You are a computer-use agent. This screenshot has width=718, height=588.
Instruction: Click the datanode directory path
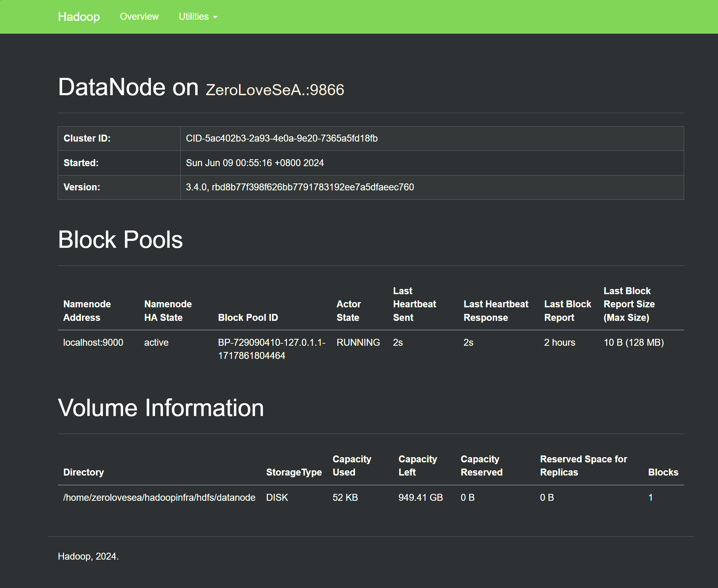click(159, 498)
